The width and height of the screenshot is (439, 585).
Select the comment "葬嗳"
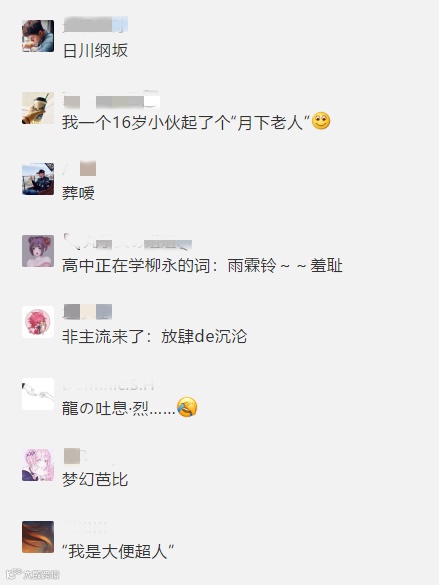pyautogui.click(x=78, y=193)
